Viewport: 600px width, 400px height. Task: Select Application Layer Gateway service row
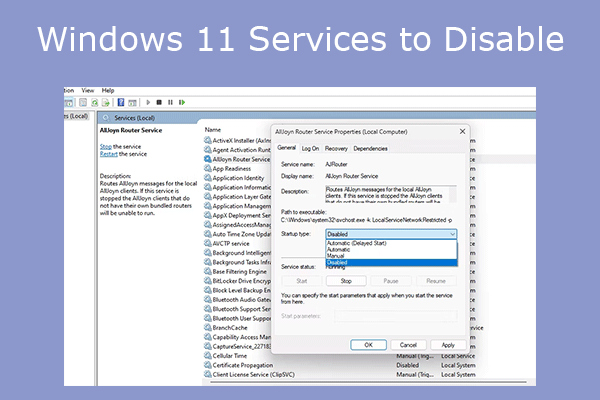pyautogui.click(x=237, y=197)
